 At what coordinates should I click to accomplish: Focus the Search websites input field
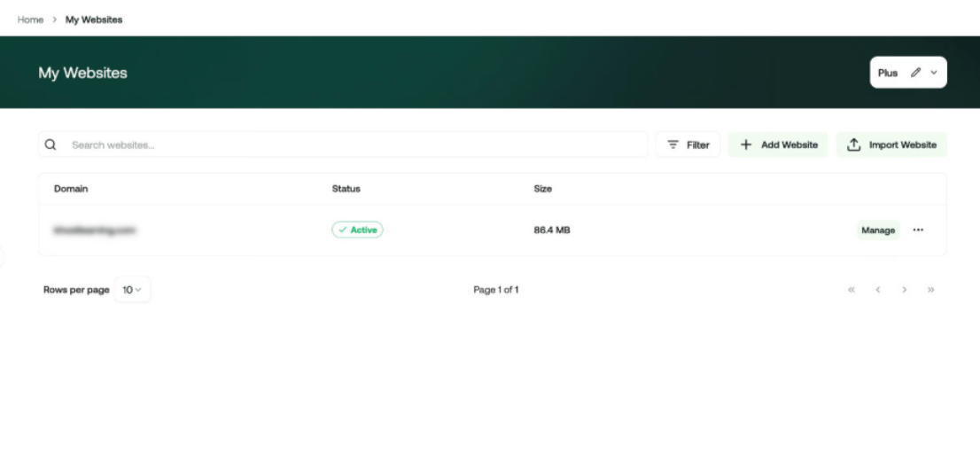coord(343,144)
